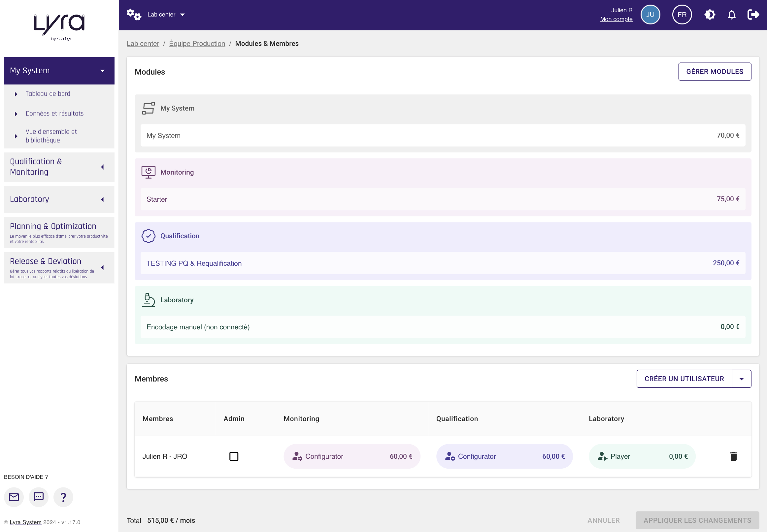
Task: Select Laboratory Player role pill
Action: (x=642, y=456)
